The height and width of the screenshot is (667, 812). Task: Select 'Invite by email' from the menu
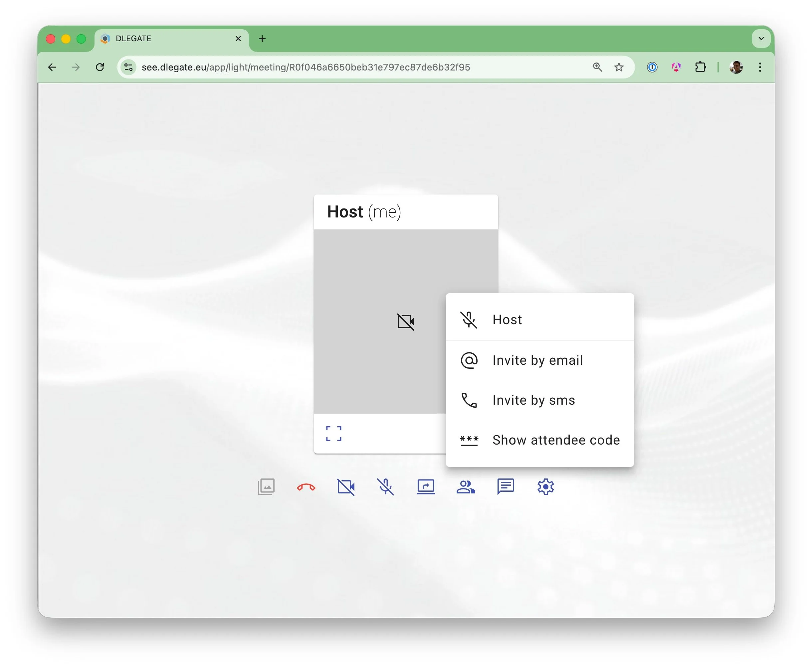click(x=537, y=360)
